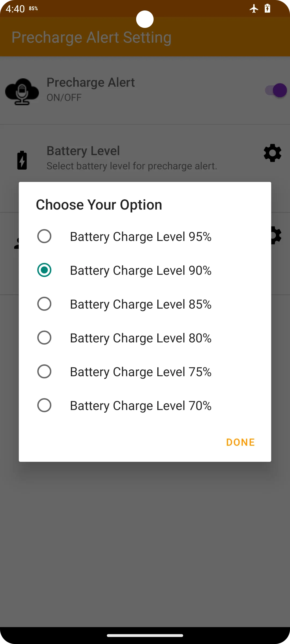Tap the DONE button
Screen dimensions: 290x644
coord(240,442)
